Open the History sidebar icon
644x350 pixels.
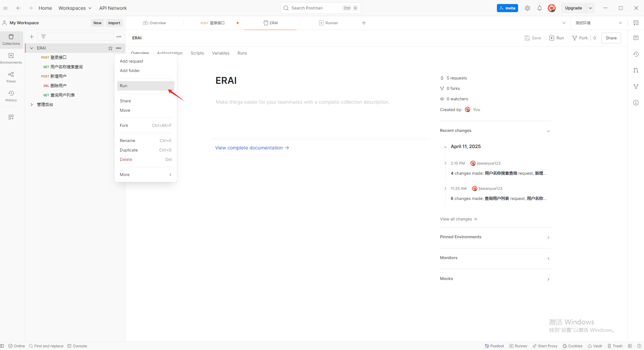(x=11, y=96)
